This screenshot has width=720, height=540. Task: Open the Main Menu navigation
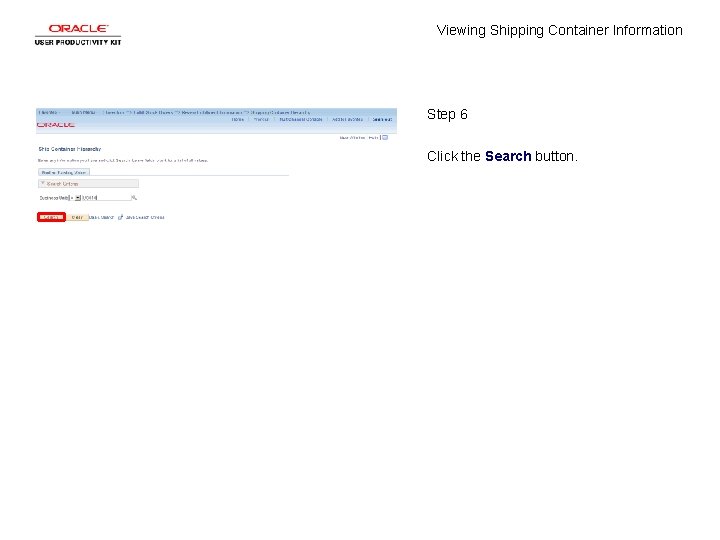coord(83,112)
